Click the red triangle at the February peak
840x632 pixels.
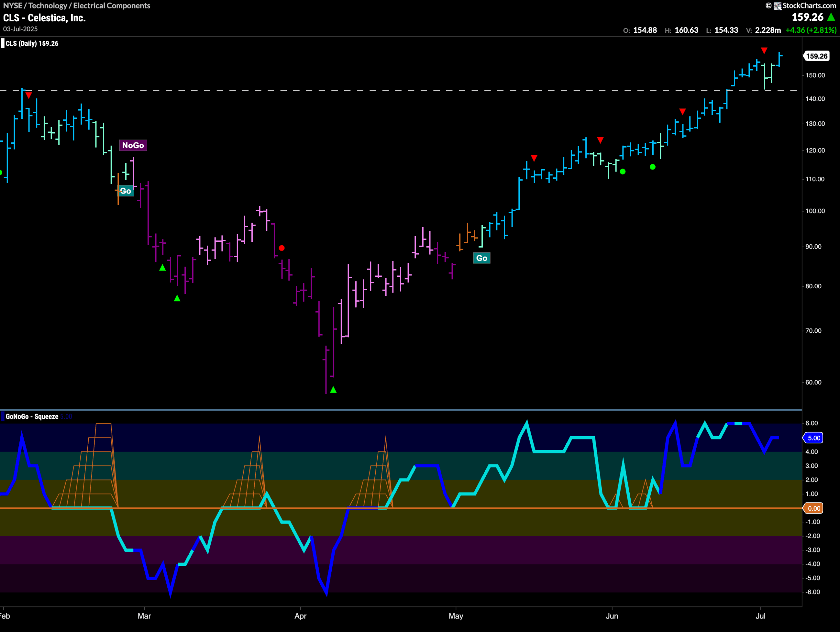pos(29,95)
